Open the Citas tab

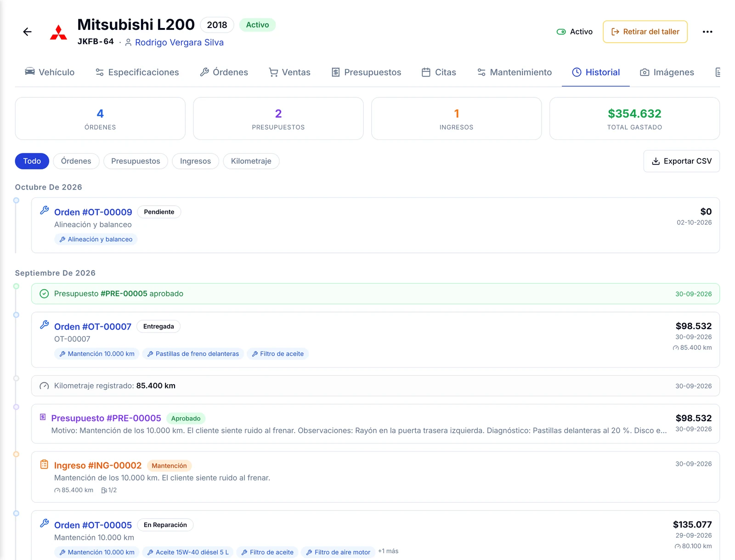coord(439,72)
